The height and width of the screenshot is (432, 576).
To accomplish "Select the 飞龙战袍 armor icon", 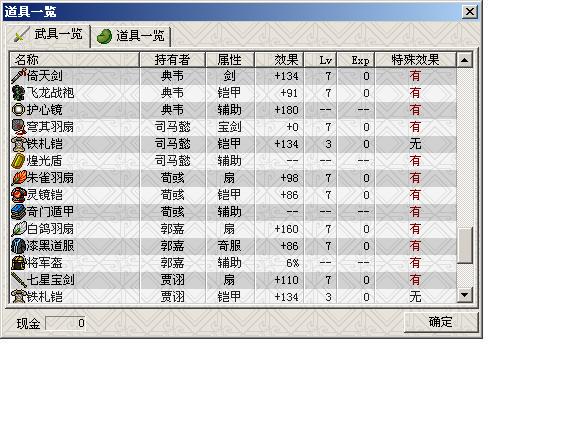I will click(18, 93).
